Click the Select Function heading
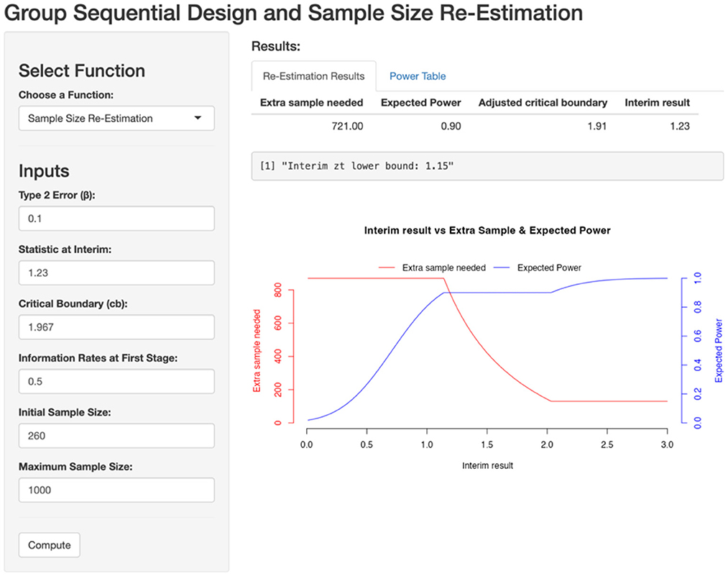This screenshot has width=728, height=576. pyautogui.click(x=82, y=70)
